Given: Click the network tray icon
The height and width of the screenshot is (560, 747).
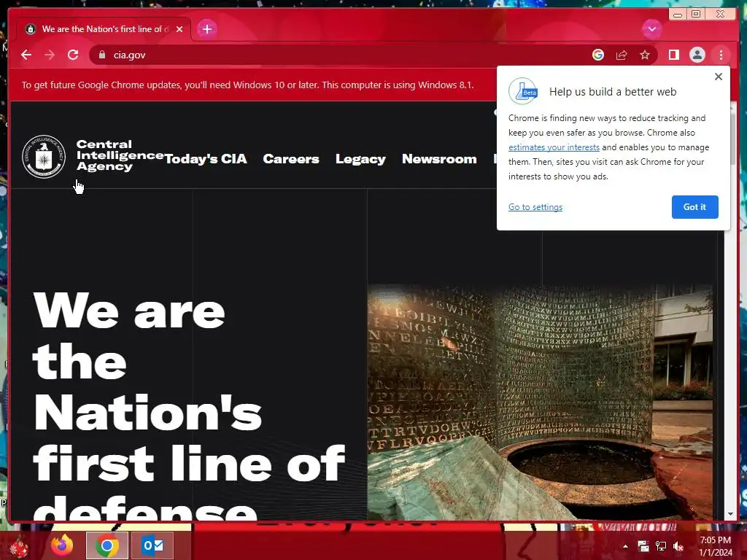Looking at the screenshot, I should (661, 546).
